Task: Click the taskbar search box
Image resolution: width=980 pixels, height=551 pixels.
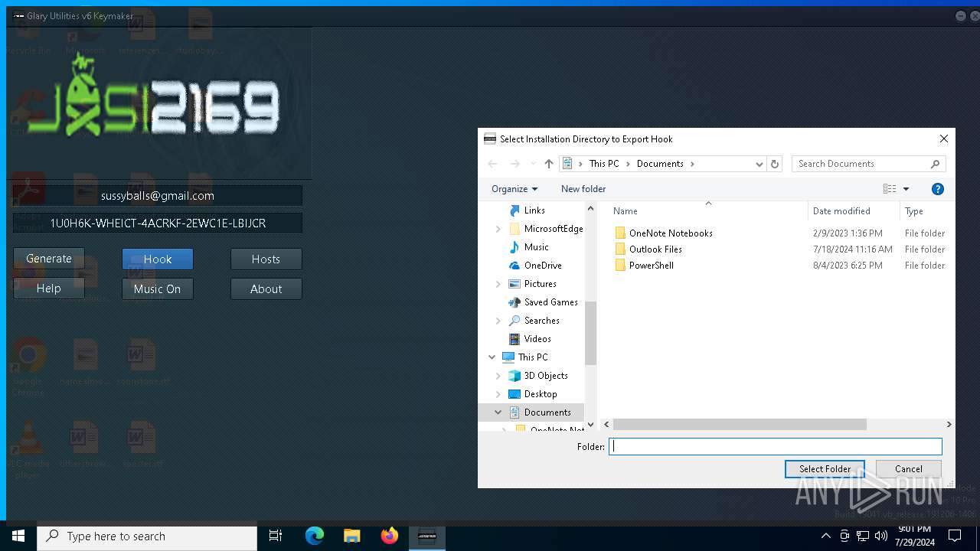Action: pyautogui.click(x=147, y=536)
